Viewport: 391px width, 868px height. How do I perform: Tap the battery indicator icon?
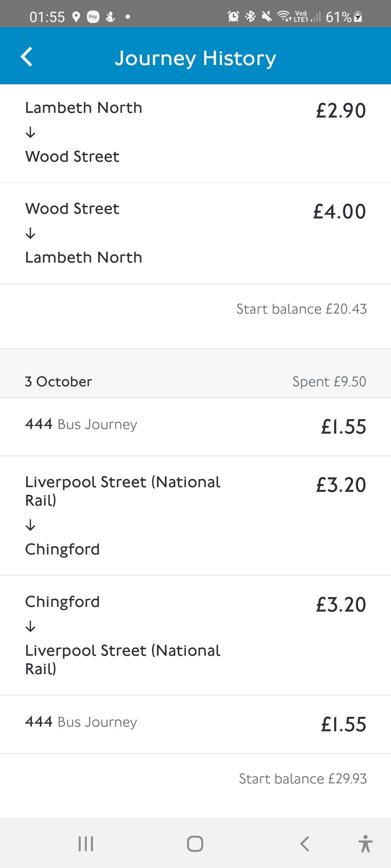[x=358, y=17]
